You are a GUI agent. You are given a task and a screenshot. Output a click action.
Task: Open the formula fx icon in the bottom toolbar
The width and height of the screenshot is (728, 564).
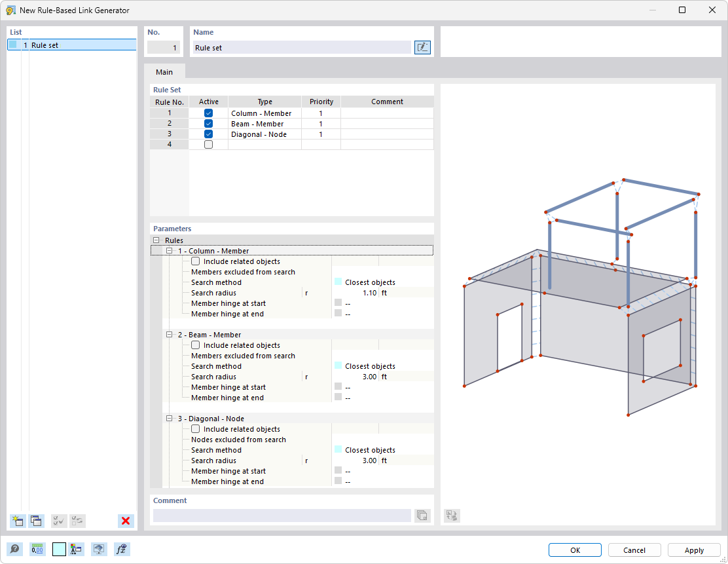click(x=122, y=550)
